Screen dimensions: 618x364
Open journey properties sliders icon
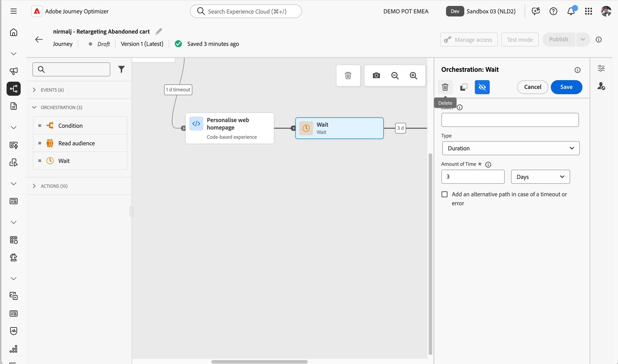click(601, 68)
